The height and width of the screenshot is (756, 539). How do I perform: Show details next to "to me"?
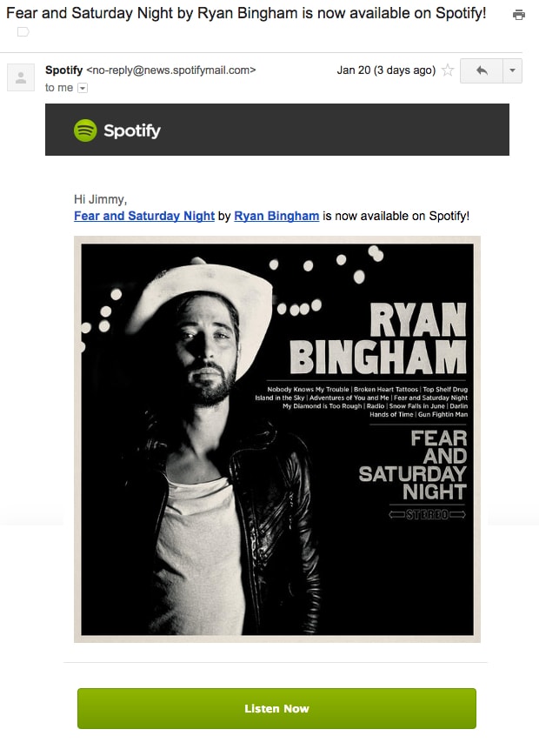click(83, 88)
